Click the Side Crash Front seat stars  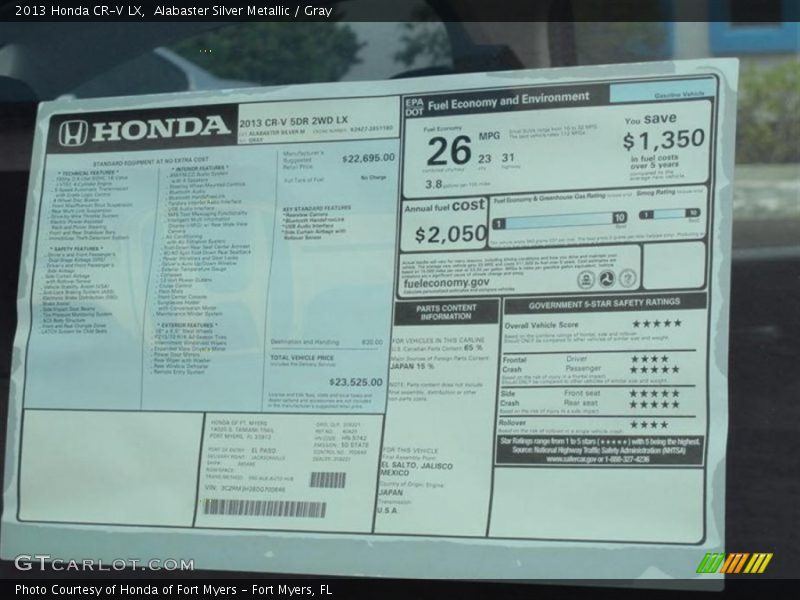click(654, 393)
